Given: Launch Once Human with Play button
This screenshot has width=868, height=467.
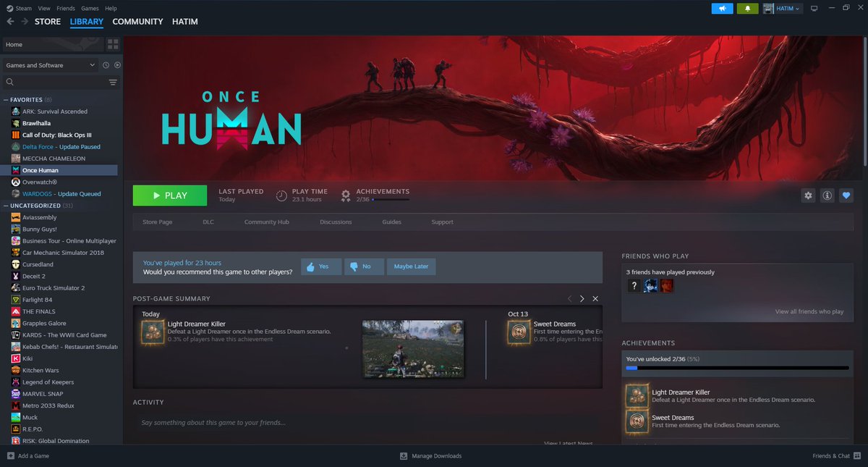Looking at the screenshot, I should [x=170, y=195].
